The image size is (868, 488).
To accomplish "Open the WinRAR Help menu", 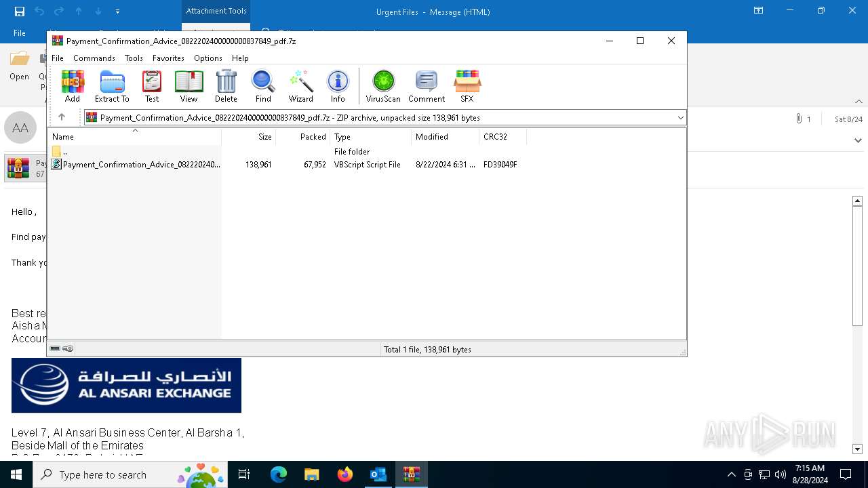I will [240, 58].
